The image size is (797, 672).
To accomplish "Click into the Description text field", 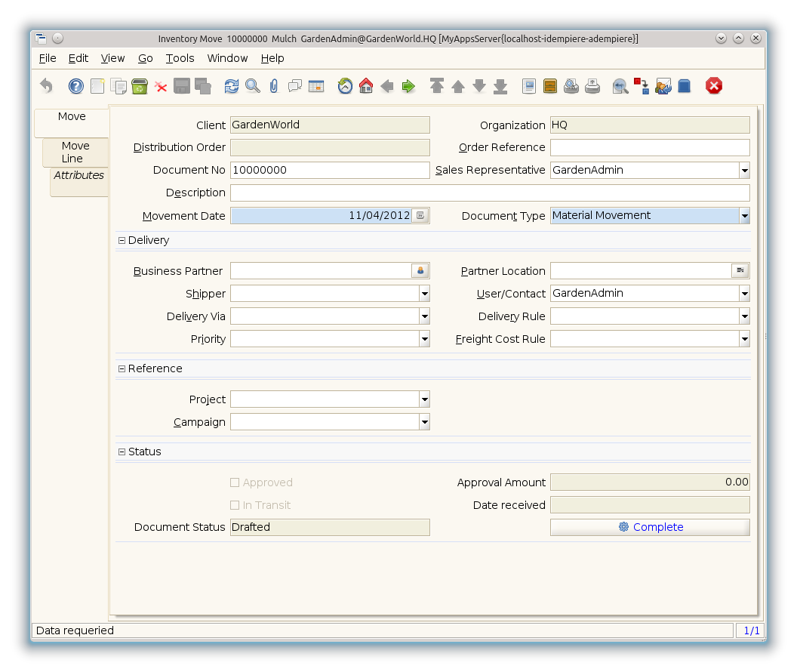I will [x=489, y=193].
